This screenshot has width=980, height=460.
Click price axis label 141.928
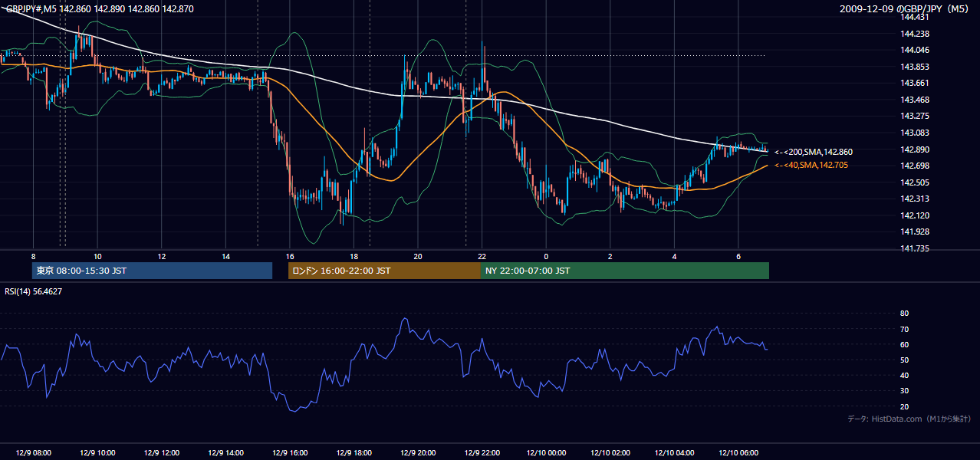point(914,232)
